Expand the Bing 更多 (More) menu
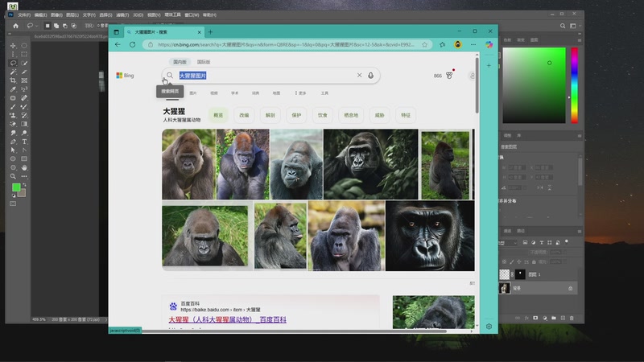Screen dimensions: 644x362 300,93
